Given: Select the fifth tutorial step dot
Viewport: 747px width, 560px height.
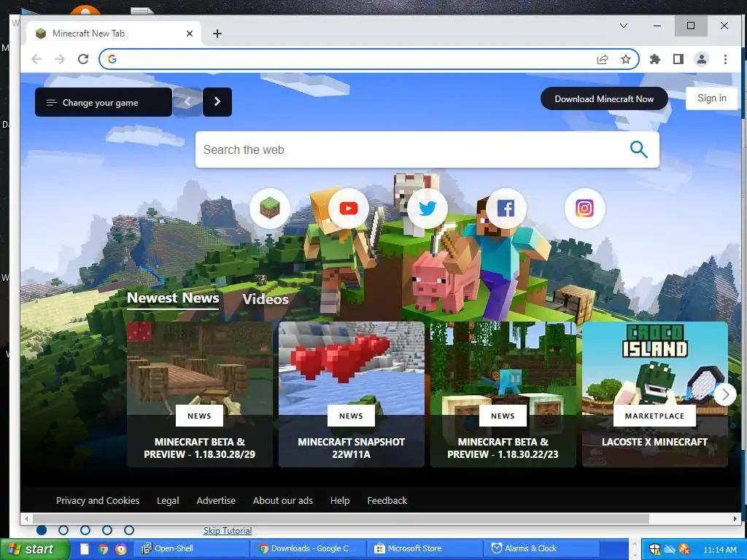Looking at the screenshot, I should pos(129,530).
